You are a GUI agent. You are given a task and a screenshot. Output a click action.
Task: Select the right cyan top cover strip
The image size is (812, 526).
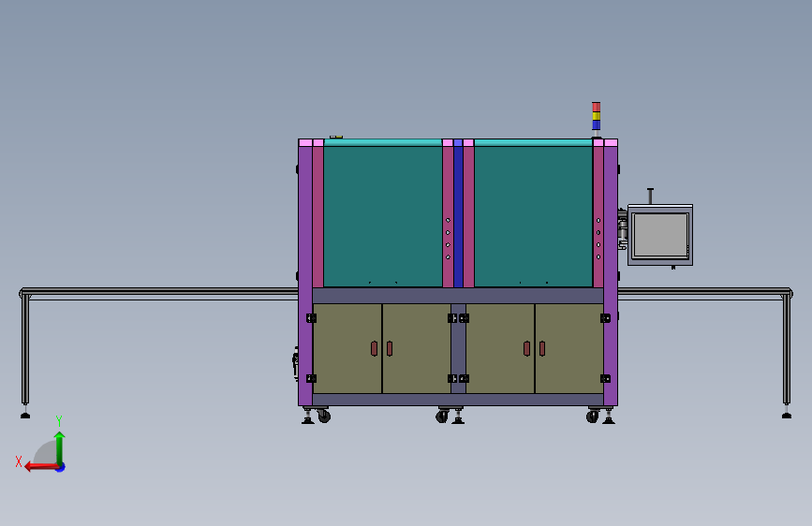534,142
